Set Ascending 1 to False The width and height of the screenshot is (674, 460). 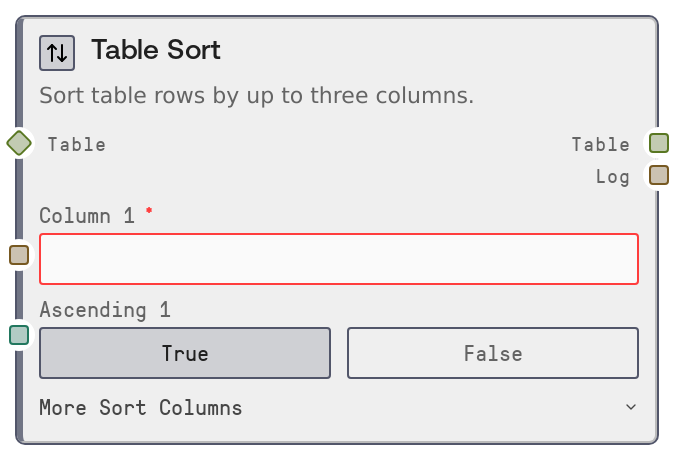pyautogui.click(x=492, y=353)
